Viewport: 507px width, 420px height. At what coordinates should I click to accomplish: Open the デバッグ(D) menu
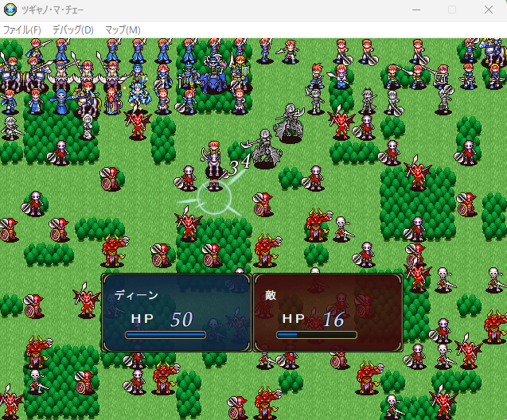coord(72,29)
